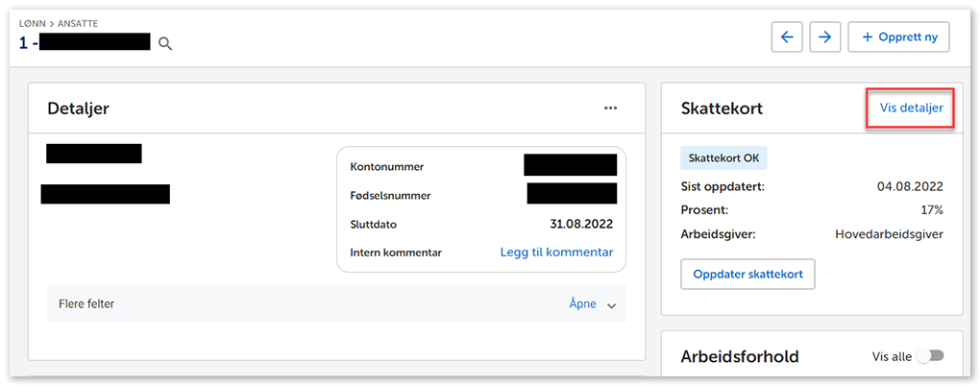Click the magnifier search icon beside employee number
Viewport: 980px width, 386px height.
pos(165,43)
